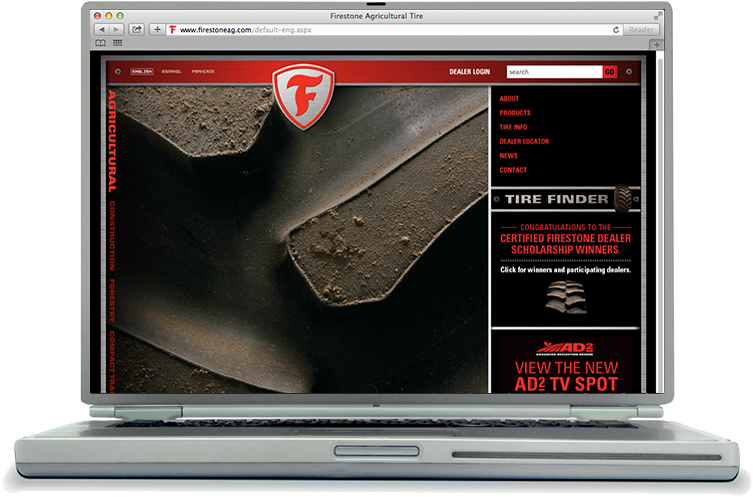Open the Safari share button
The height and width of the screenshot is (497, 753).
137,30
